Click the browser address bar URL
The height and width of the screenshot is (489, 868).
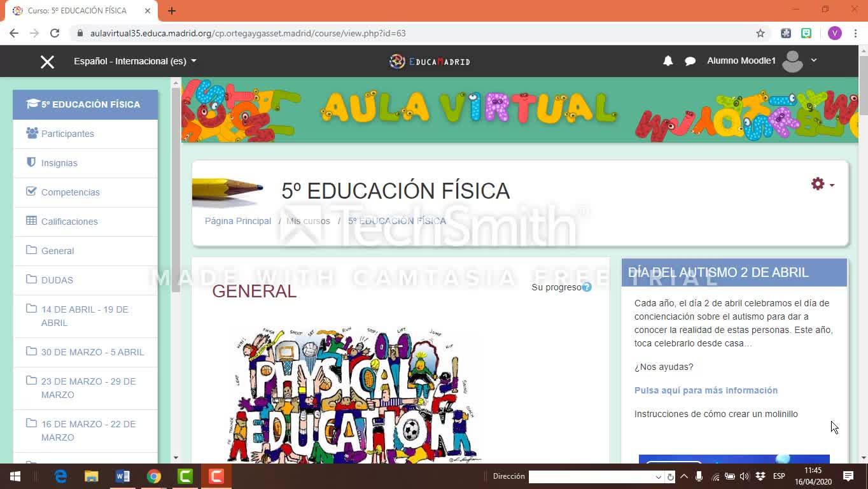tap(248, 33)
